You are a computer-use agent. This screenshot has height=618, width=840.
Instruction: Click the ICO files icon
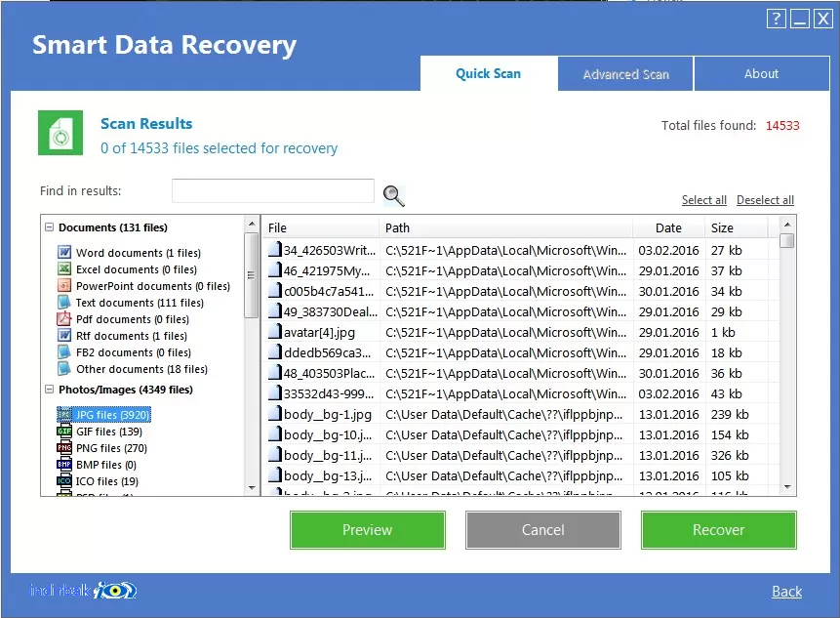(x=64, y=480)
